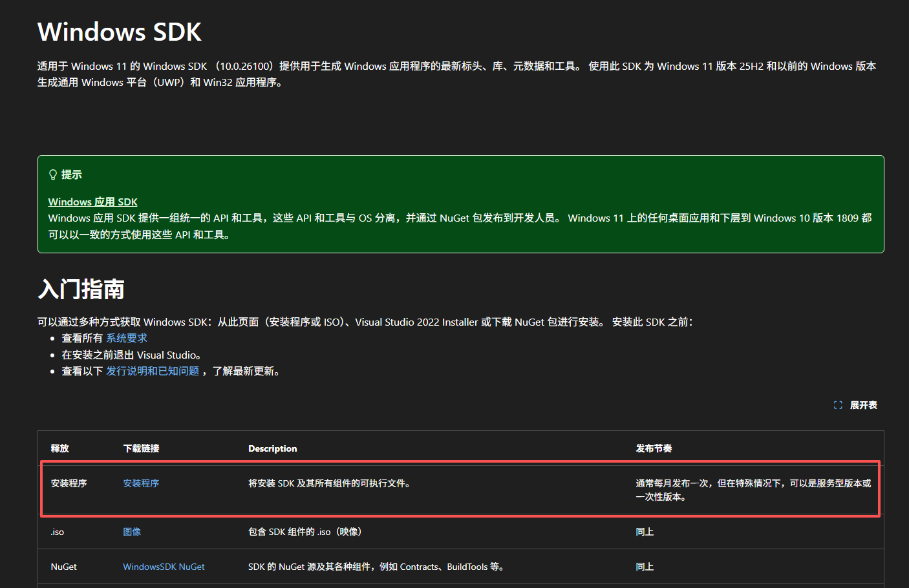Open the WindowsSDK NuGet link
The image size is (909, 588).
point(164,567)
